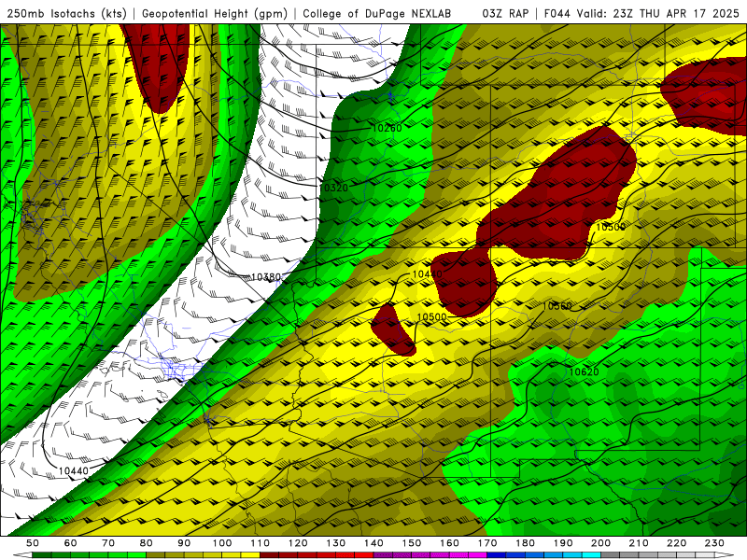The width and height of the screenshot is (747, 560).
Task: Click the 70 tick label on color scale
Action: coord(108,543)
